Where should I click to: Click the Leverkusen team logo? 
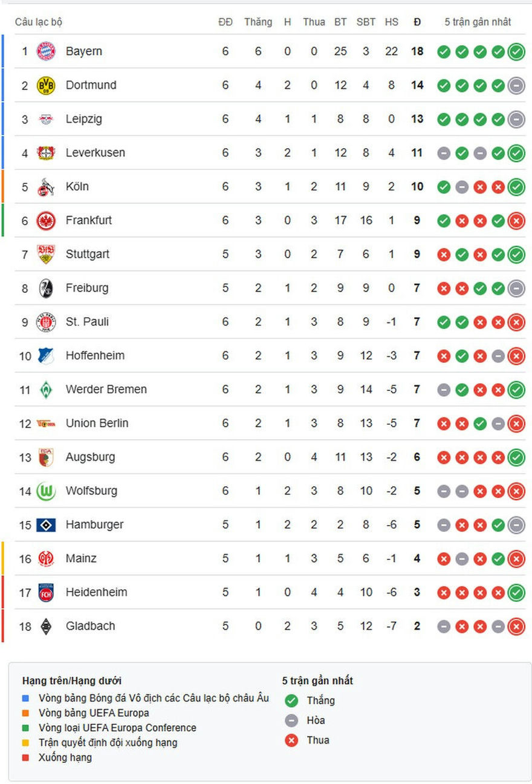46,153
